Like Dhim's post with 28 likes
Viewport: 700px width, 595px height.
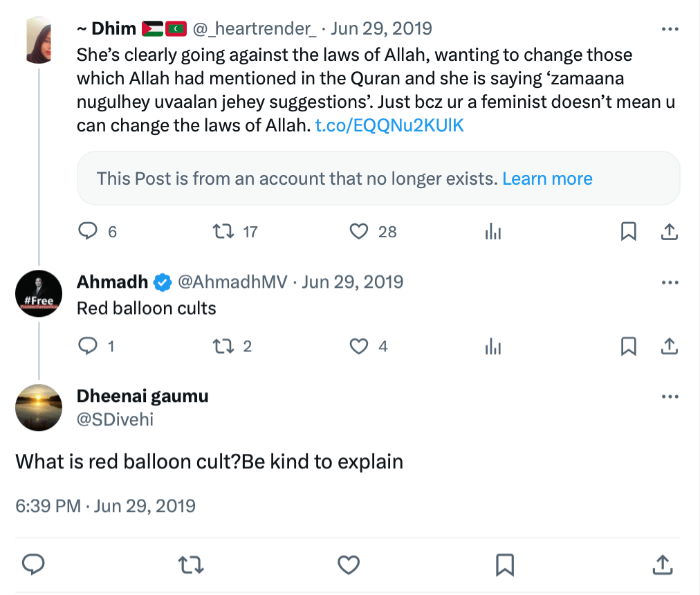[359, 232]
